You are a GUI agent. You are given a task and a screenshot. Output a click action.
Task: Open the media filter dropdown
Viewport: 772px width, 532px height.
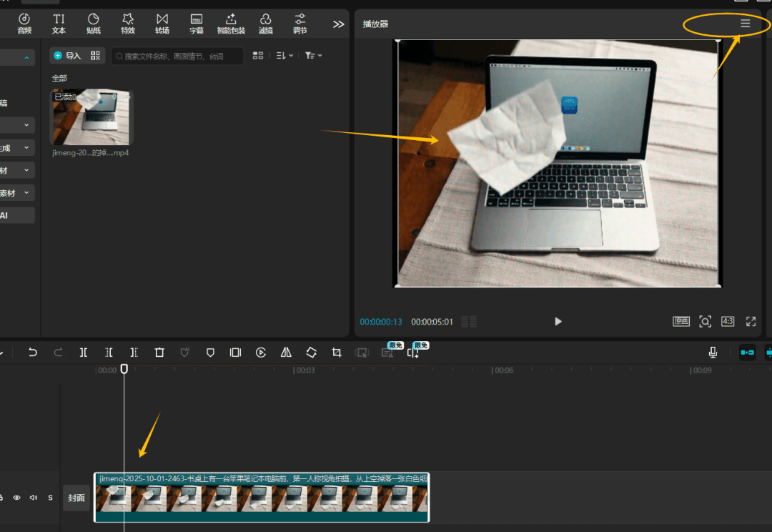[313, 56]
